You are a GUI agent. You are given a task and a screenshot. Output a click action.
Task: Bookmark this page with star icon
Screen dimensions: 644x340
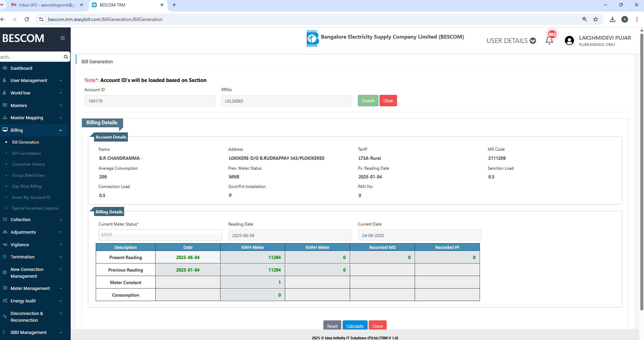(x=596, y=19)
